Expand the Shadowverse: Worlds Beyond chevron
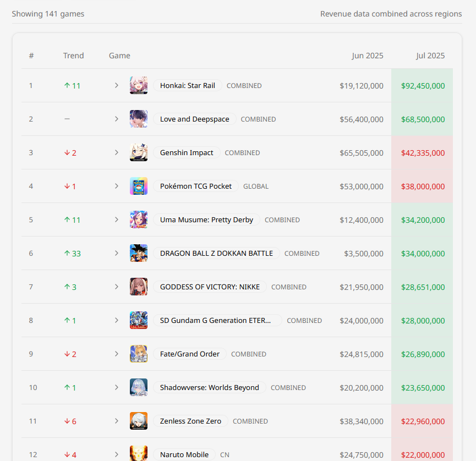The width and height of the screenshot is (476, 461). click(117, 387)
